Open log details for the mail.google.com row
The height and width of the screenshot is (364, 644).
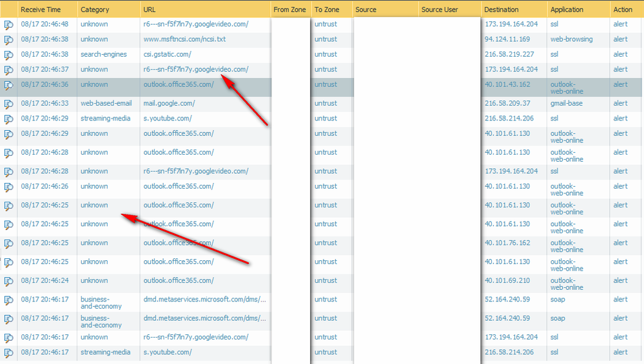tap(8, 104)
